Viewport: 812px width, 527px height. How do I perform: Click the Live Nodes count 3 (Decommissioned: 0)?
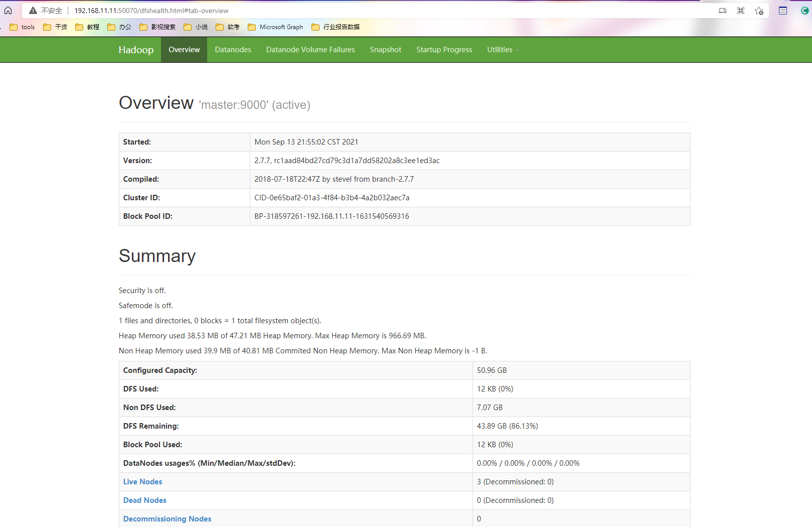point(515,482)
